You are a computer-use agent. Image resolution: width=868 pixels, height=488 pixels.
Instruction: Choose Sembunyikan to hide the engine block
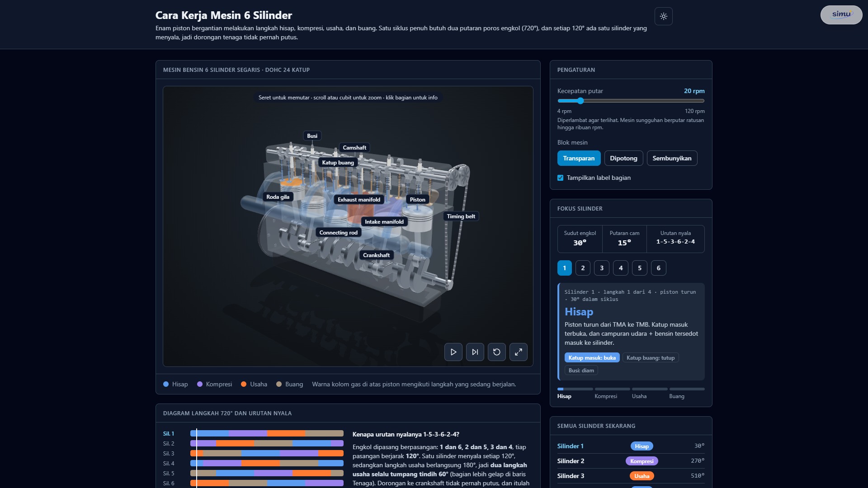672,158
